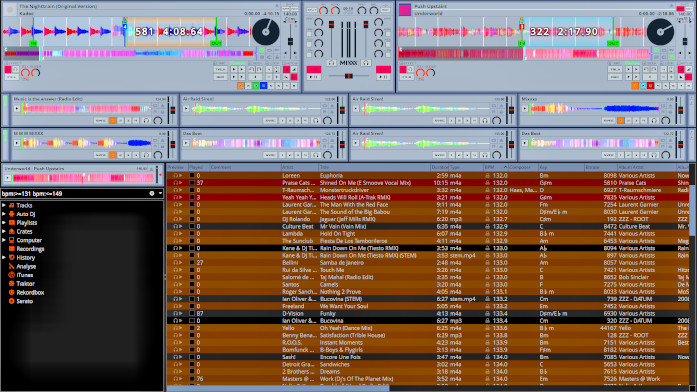697x392 pixels.
Task: Expand the Playlists tree node
Action: [4, 223]
